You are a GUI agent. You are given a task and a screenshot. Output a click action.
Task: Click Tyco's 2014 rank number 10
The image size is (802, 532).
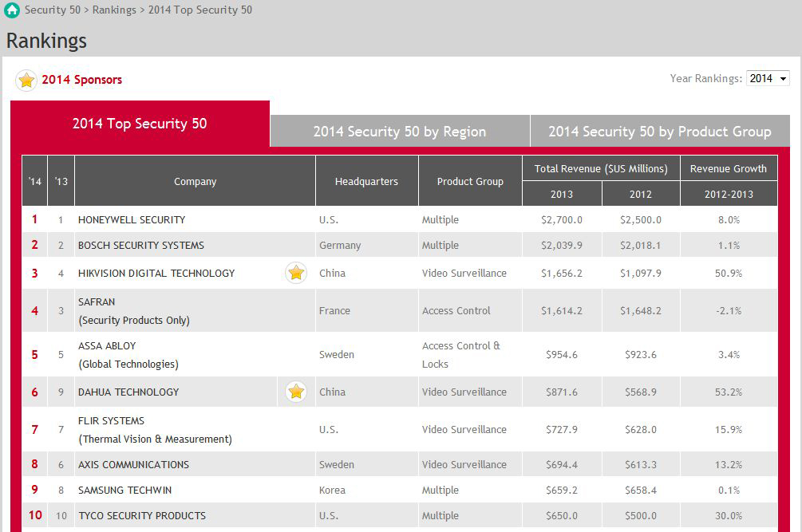35,515
